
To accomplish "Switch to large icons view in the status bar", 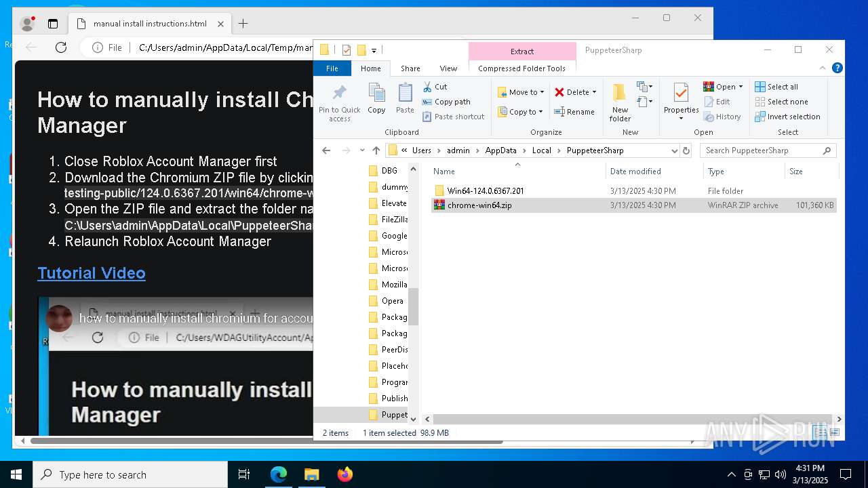I will (835, 432).
